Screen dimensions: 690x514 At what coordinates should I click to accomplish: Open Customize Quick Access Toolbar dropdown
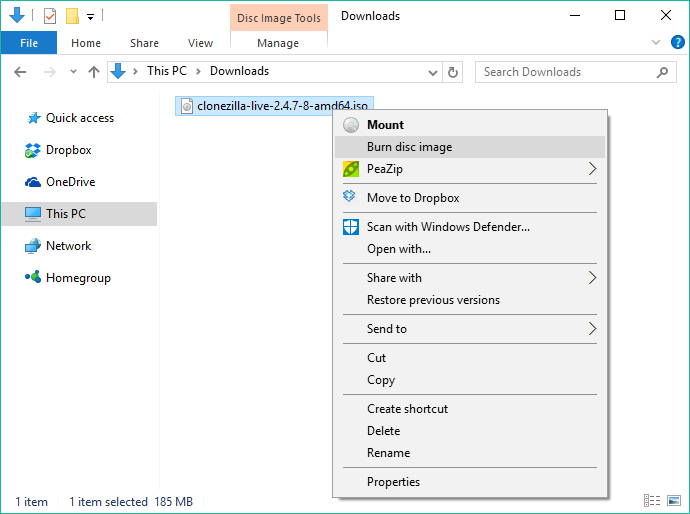(x=90, y=17)
